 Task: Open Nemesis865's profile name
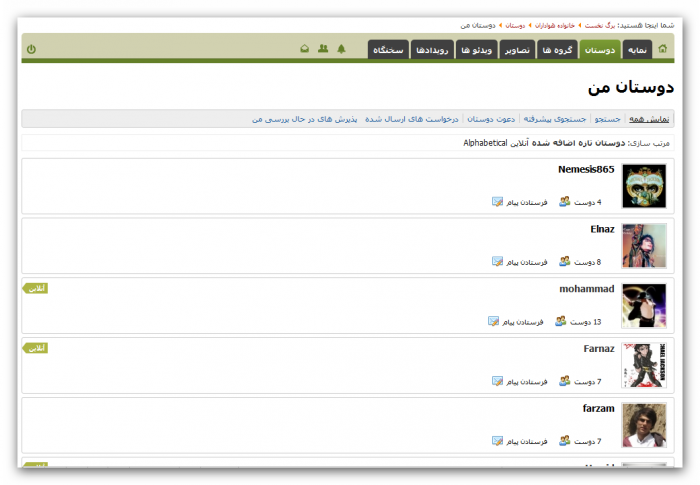586,169
